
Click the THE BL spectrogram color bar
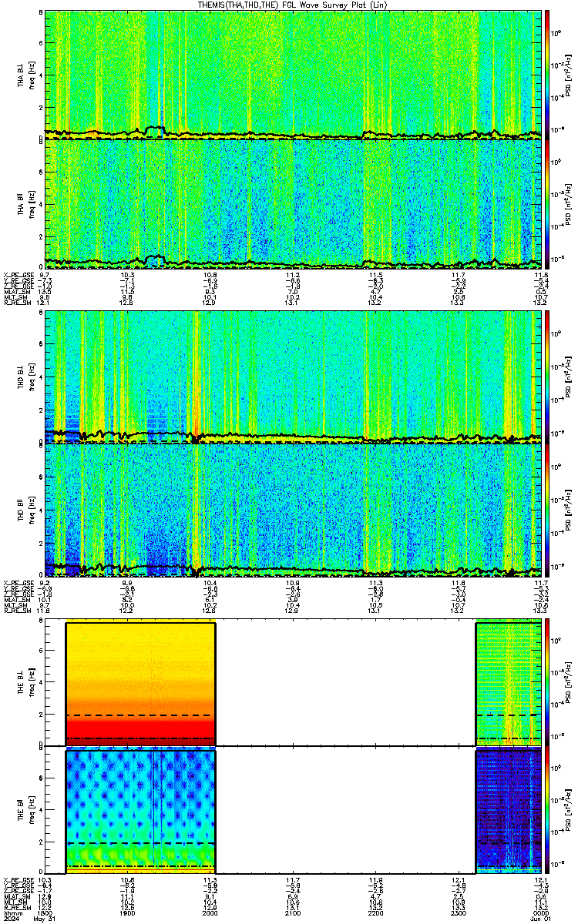point(547,683)
